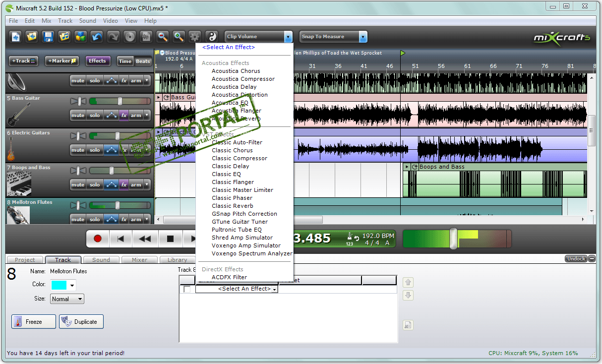Choose Classic Reverb from the effects list
This screenshot has width=602, height=364.
232,206
